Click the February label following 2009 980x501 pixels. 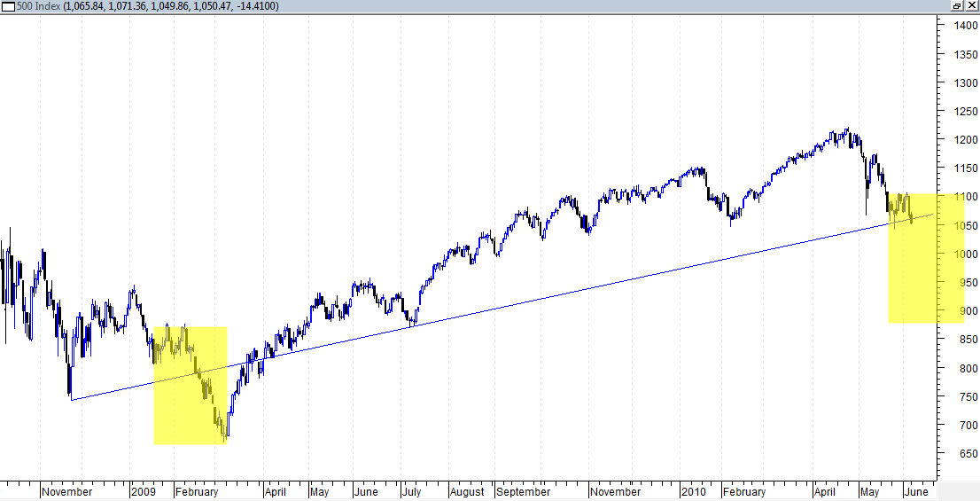click(197, 492)
